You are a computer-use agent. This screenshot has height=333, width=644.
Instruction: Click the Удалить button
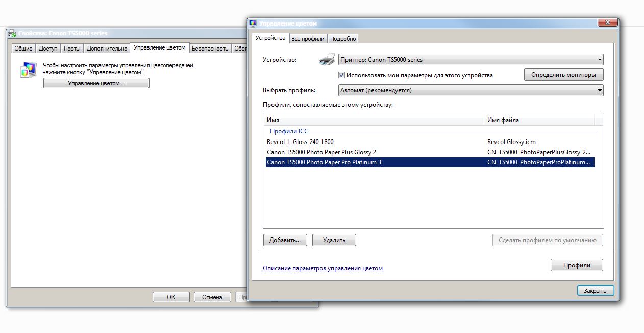click(334, 240)
